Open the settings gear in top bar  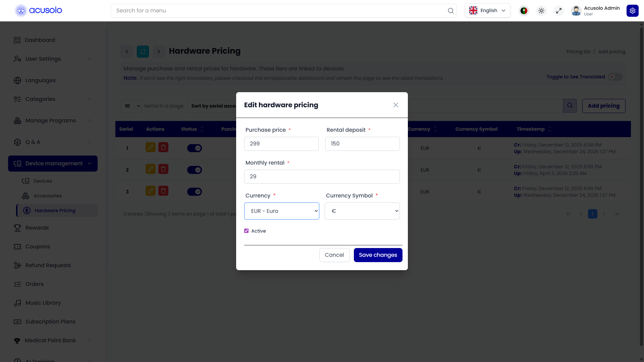632,11
